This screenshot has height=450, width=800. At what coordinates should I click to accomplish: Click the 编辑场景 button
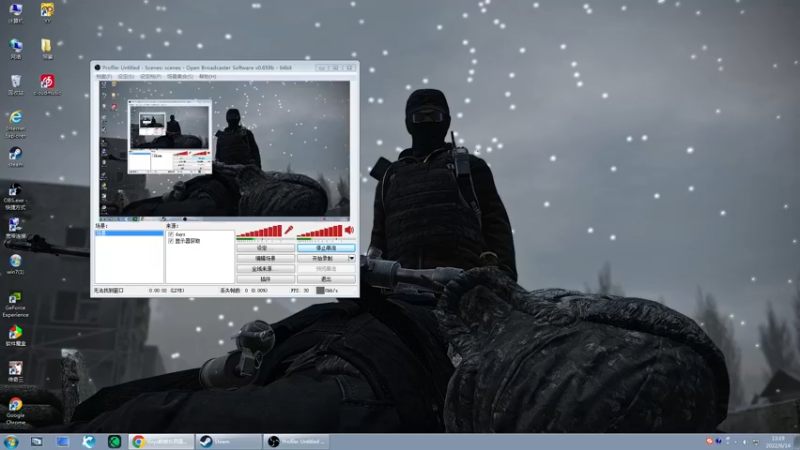pyautogui.click(x=265, y=258)
